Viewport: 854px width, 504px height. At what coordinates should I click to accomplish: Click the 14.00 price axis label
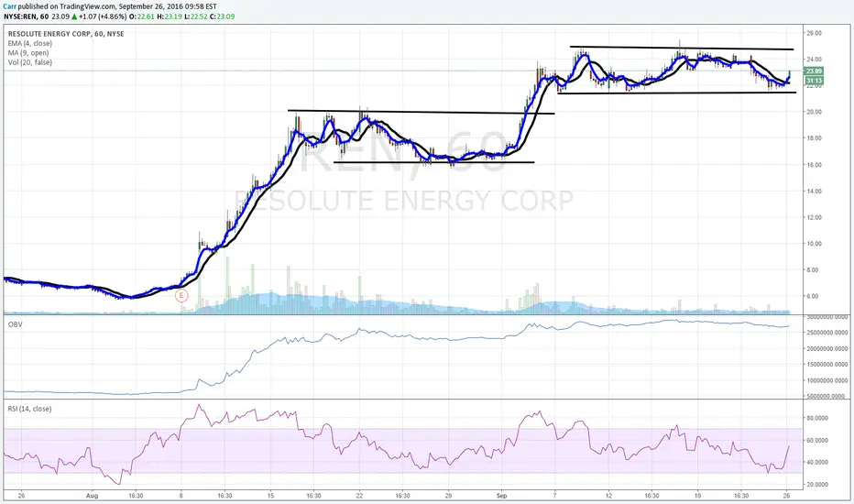tap(814, 192)
